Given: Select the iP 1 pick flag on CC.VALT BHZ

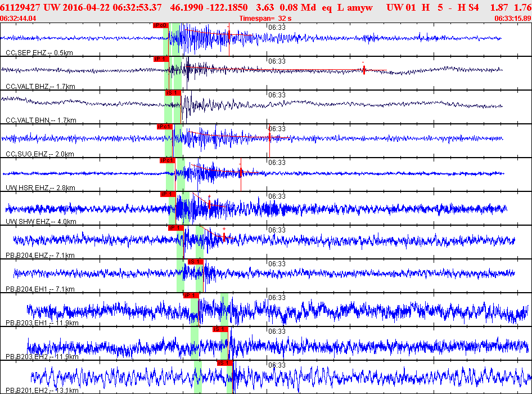Looking at the screenshot, I should (x=161, y=59).
